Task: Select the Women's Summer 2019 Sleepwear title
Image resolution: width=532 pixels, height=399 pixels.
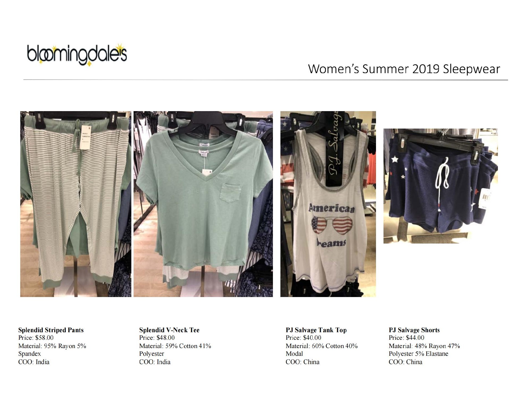Action: click(404, 69)
